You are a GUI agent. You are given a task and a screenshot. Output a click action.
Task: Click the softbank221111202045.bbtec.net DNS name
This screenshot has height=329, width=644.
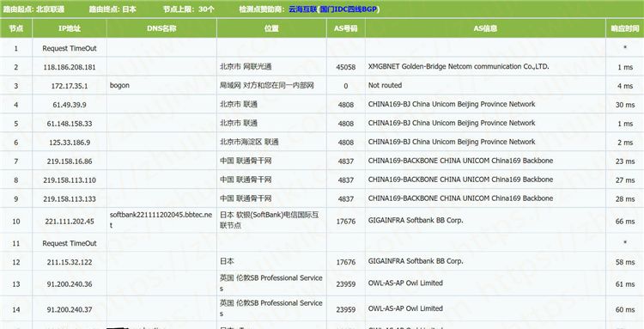(161, 220)
